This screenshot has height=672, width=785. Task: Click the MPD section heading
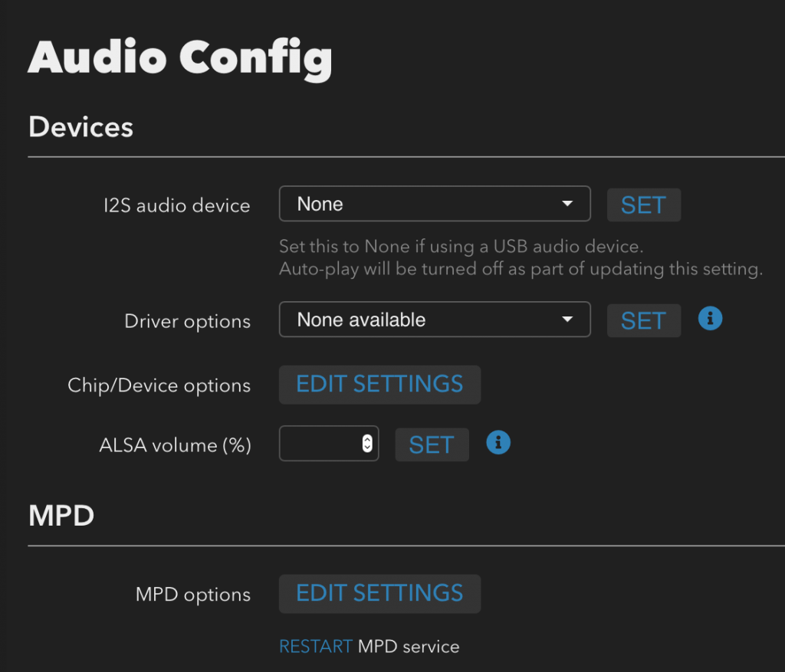tap(61, 516)
